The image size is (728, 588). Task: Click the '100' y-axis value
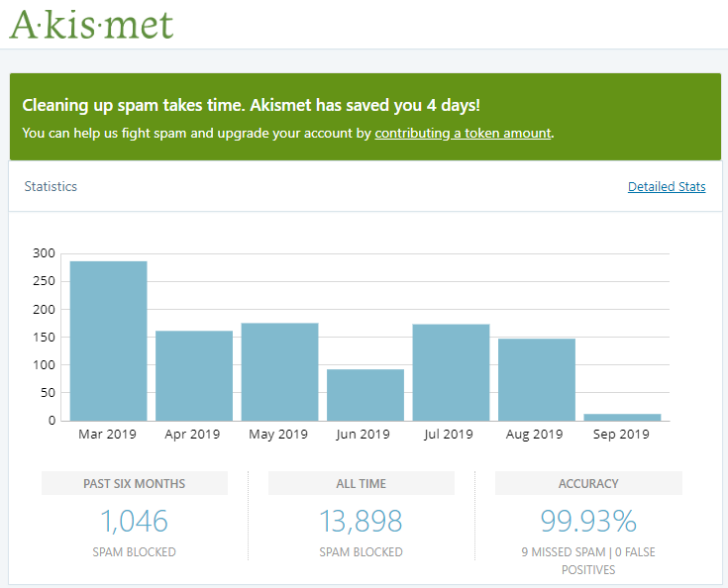(x=44, y=365)
